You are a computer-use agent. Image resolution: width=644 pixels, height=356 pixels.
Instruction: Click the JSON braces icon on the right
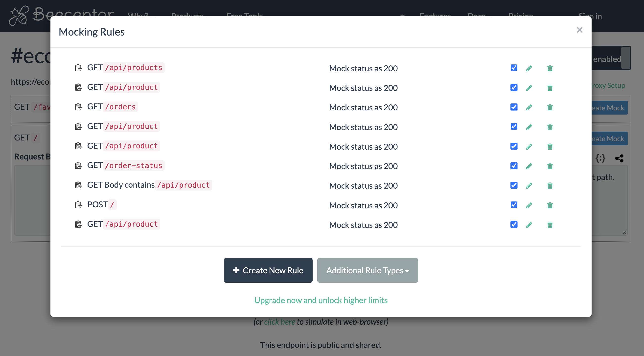pos(601,158)
